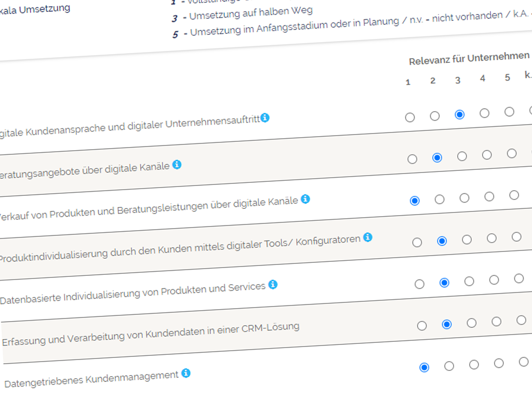This screenshot has width=532, height=399.
Task: Select relevance 5 for 'Digitale Kundenansprache' row
Action: click(509, 112)
